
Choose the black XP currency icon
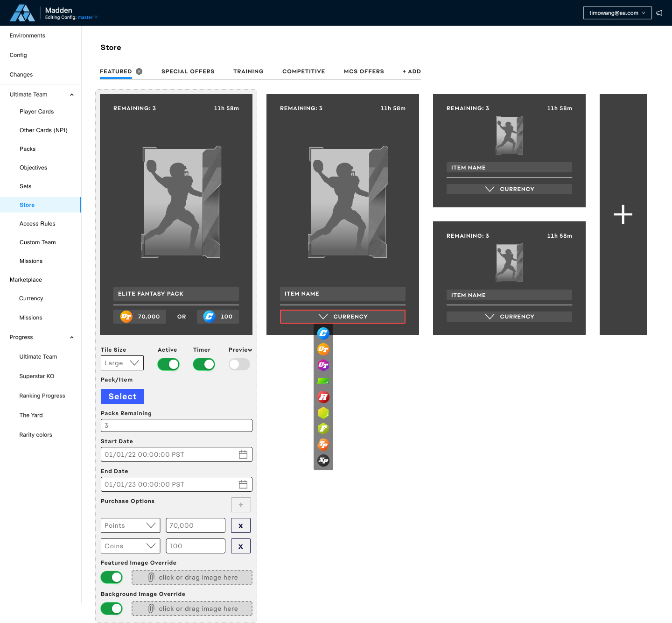[x=323, y=460]
